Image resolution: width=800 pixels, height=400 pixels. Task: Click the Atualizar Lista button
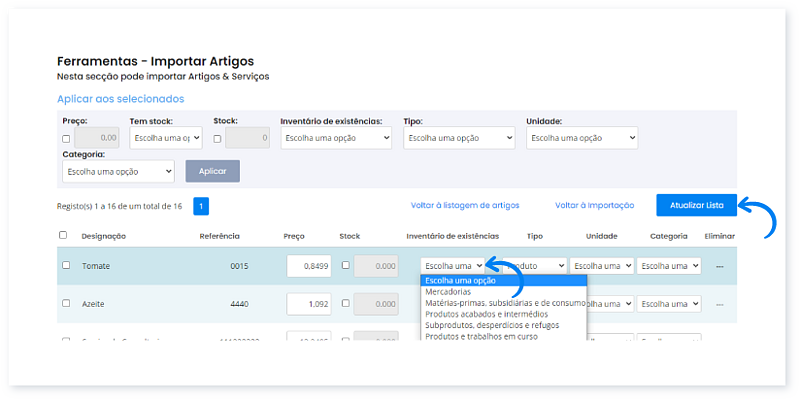(696, 205)
